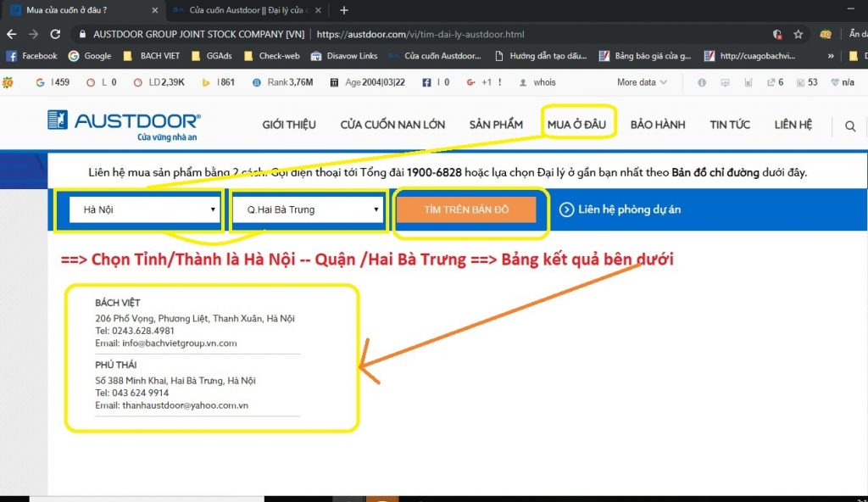Go back using the browser back arrow
The height and width of the screenshot is (502, 868).
[x=12, y=35]
